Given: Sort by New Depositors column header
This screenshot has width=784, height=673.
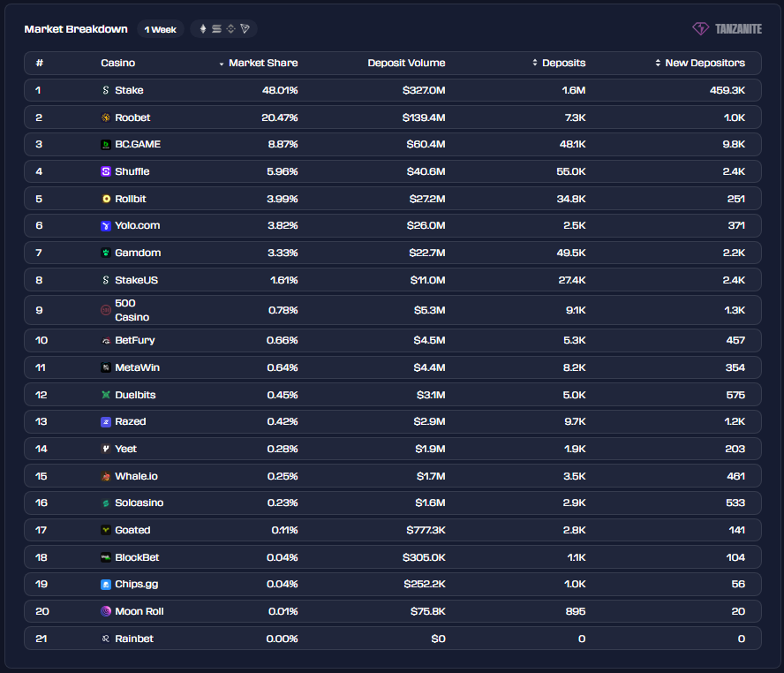Looking at the screenshot, I should (x=705, y=63).
